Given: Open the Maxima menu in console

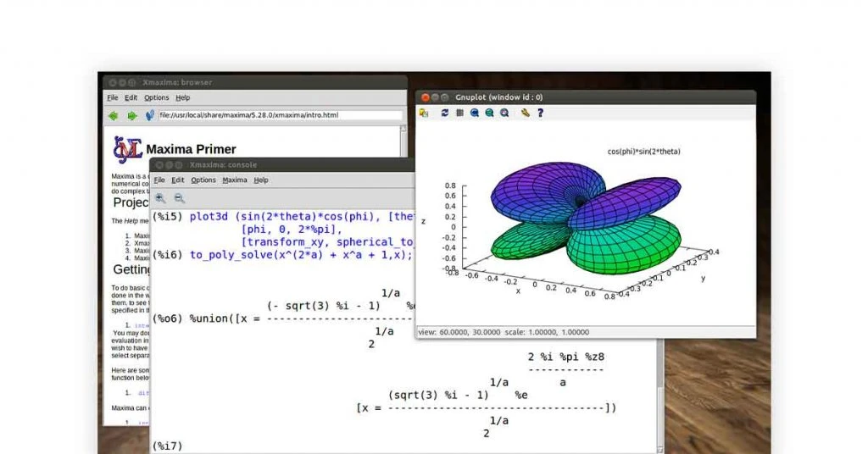Looking at the screenshot, I should (235, 180).
